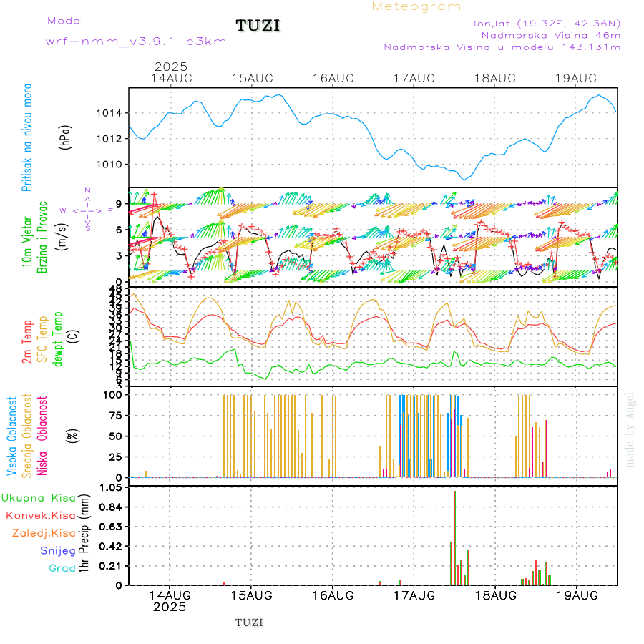Click the 2m Temp red axis label
This screenshot has width=644, height=644.
point(27,343)
